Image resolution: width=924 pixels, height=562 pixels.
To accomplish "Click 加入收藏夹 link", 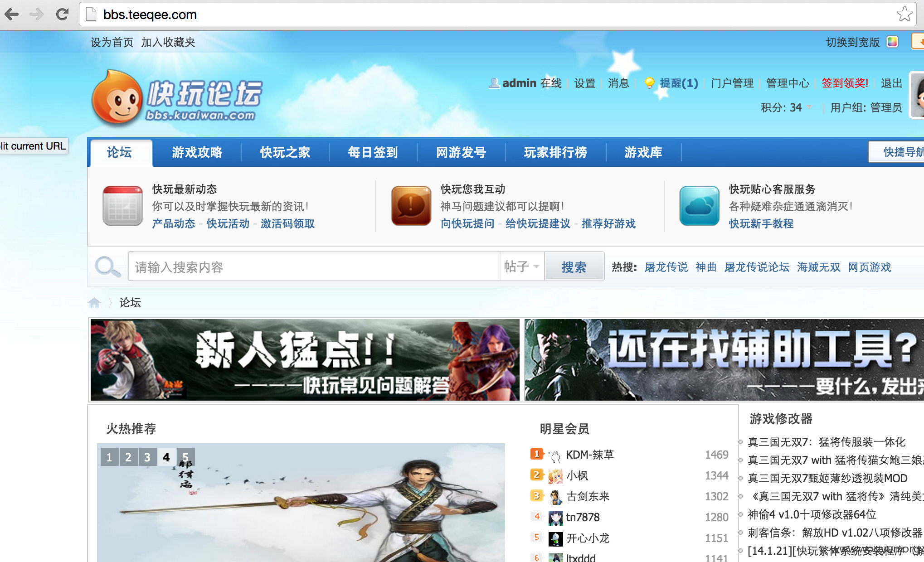I will (168, 42).
